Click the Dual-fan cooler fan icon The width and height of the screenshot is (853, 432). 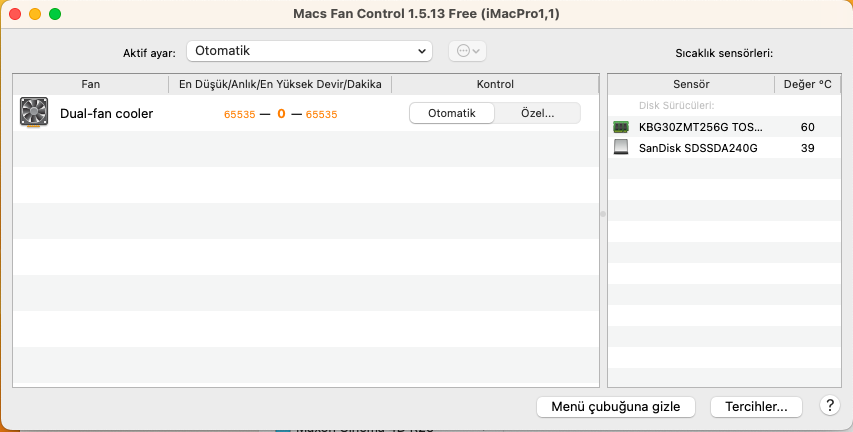point(34,113)
